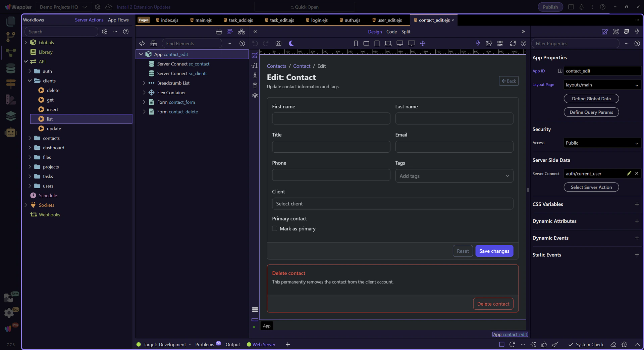Check the Mark as primary checkbox

click(275, 229)
